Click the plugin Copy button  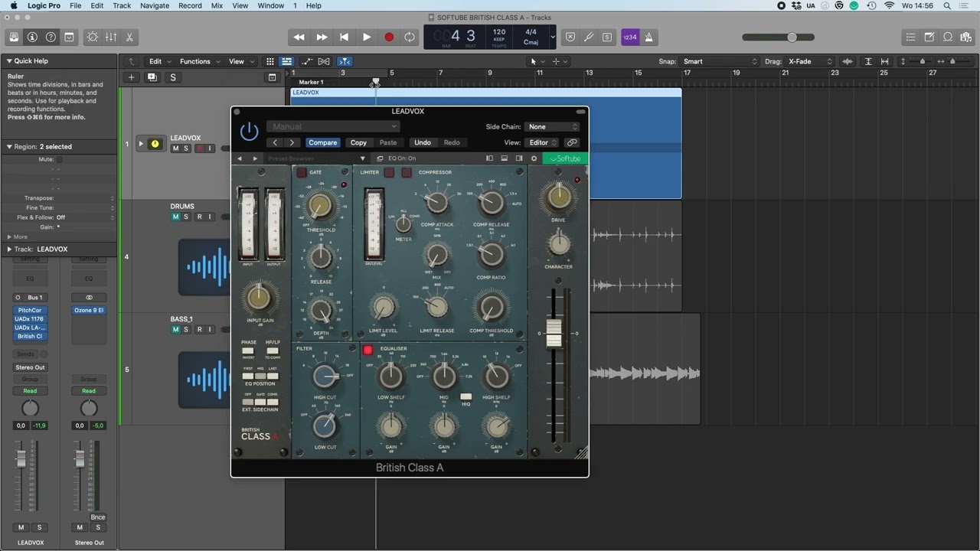point(358,142)
